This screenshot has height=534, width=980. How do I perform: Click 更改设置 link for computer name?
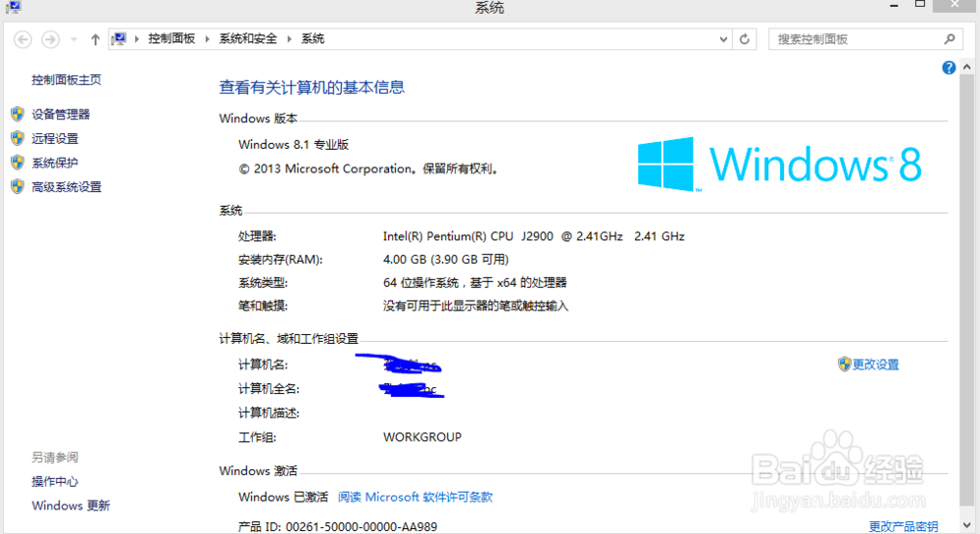coord(875,364)
